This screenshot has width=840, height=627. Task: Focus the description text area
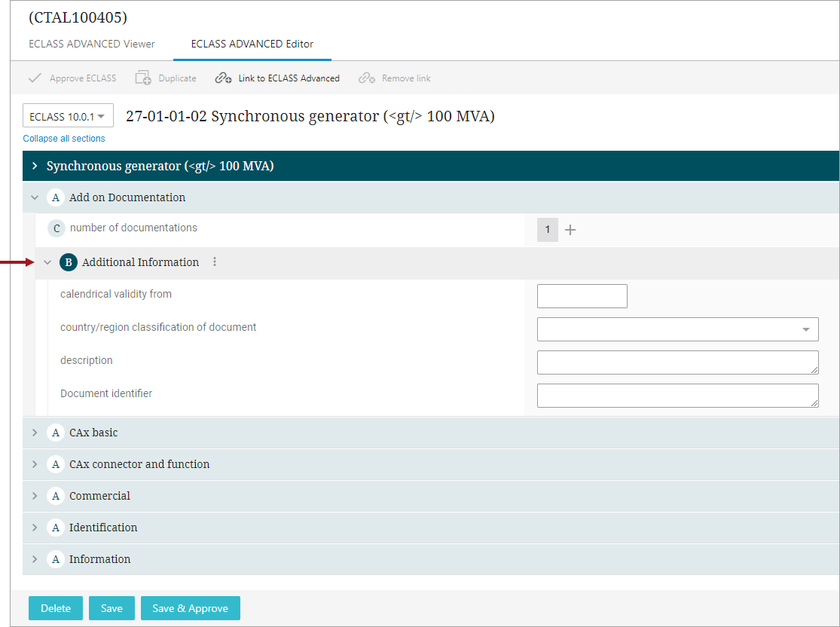678,362
